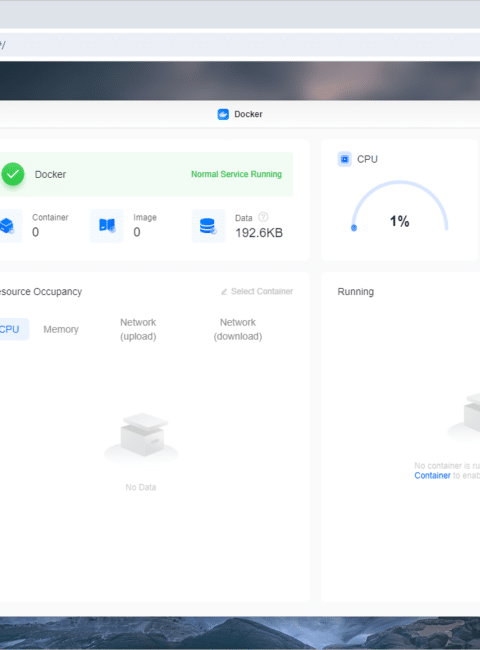Show Data help question mark tooltip
This screenshot has width=480, height=650.
pyautogui.click(x=263, y=217)
